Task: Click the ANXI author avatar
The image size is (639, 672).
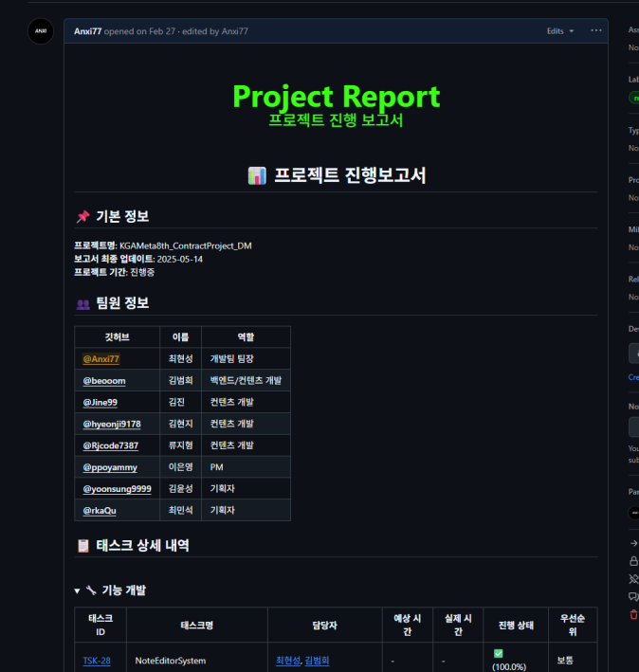Action: click(41, 31)
